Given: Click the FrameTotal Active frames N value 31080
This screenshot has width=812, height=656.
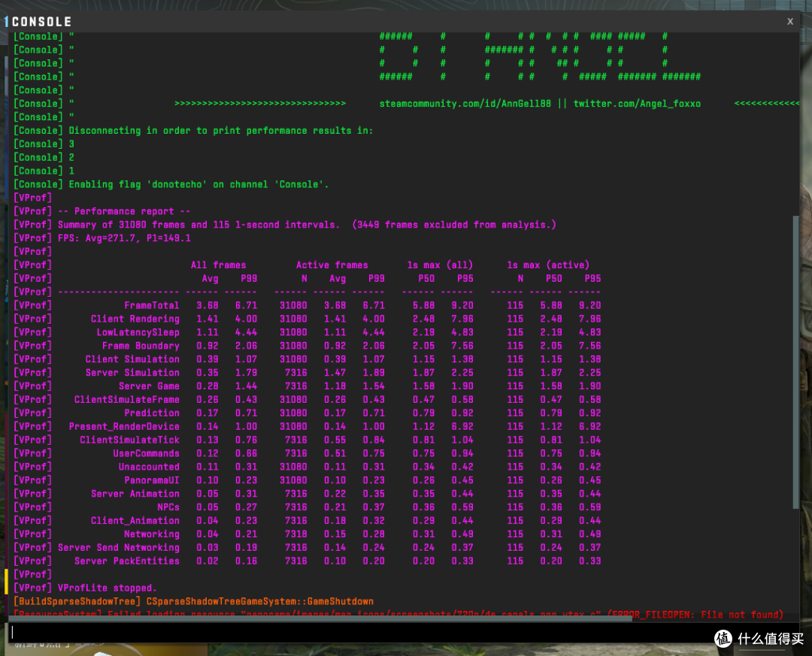Looking at the screenshot, I should point(293,306).
